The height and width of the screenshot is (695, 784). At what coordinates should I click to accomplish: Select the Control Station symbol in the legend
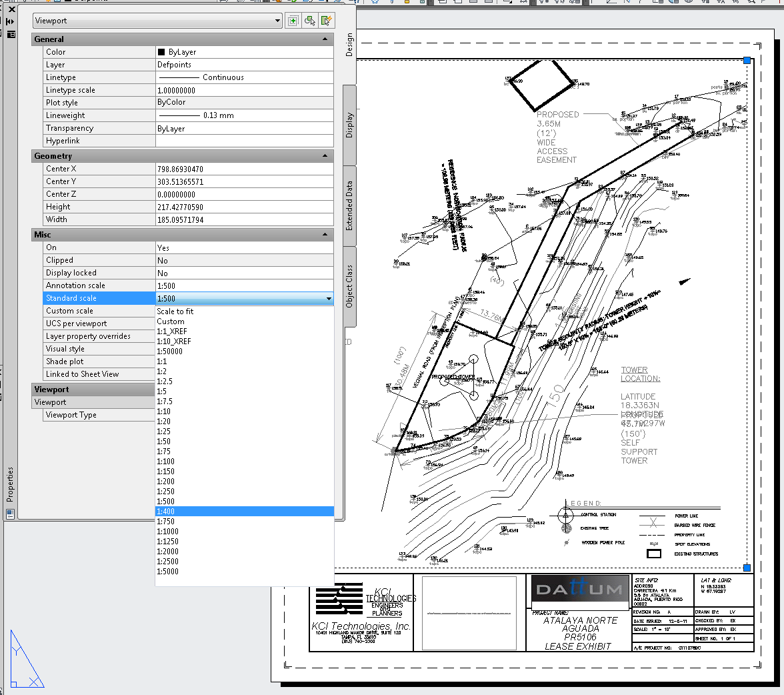pos(565,516)
